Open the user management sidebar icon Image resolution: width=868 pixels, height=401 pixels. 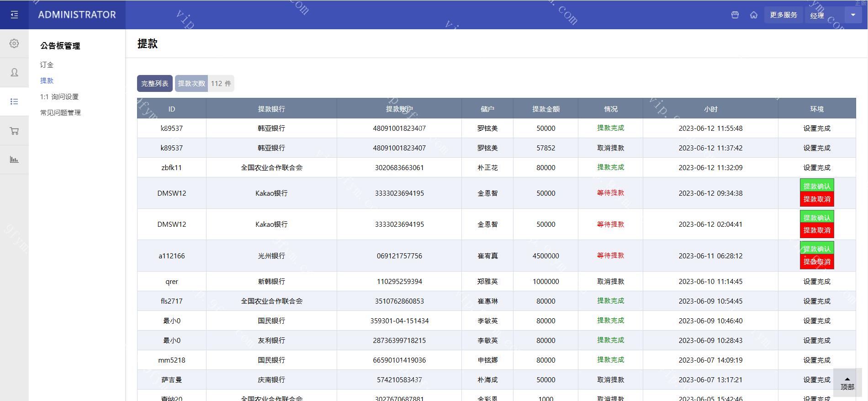(x=14, y=72)
